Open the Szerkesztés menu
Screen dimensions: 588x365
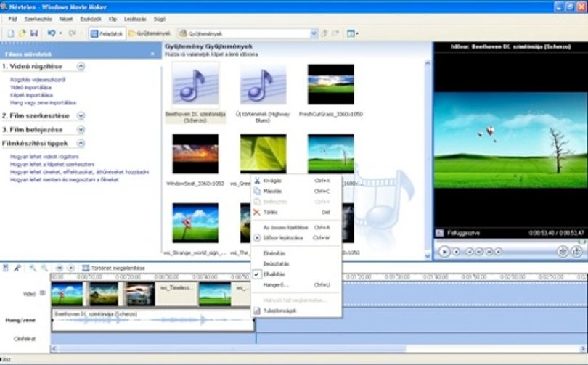(x=38, y=19)
